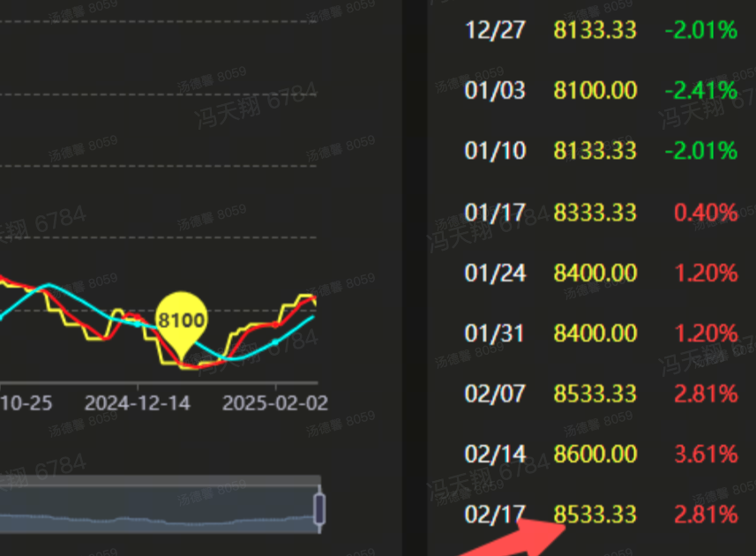Click the 01/31 row's 8400.00 price
This screenshot has width=756, height=556.
pyautogui.click(x=595, y=334)
